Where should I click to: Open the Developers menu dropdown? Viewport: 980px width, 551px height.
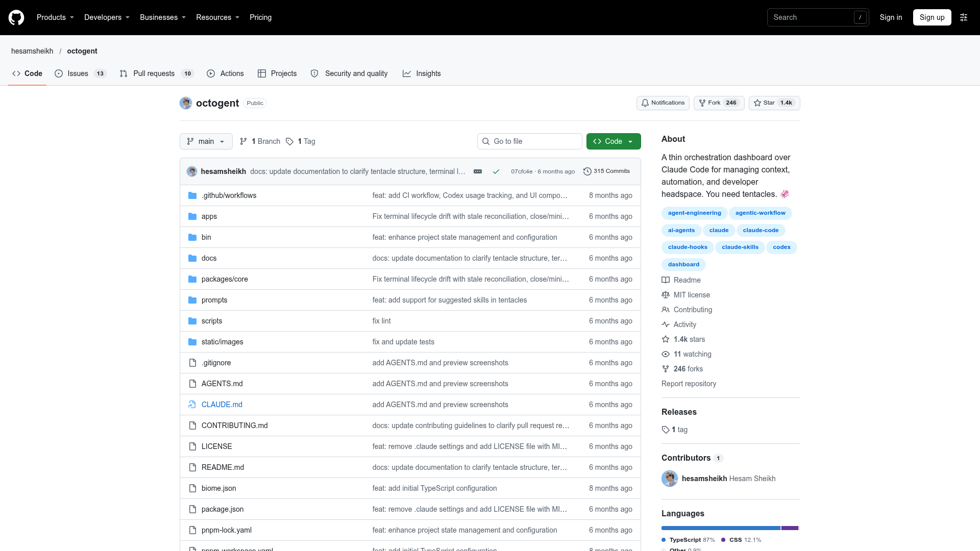pyautogui.click(x=107, y=17)
